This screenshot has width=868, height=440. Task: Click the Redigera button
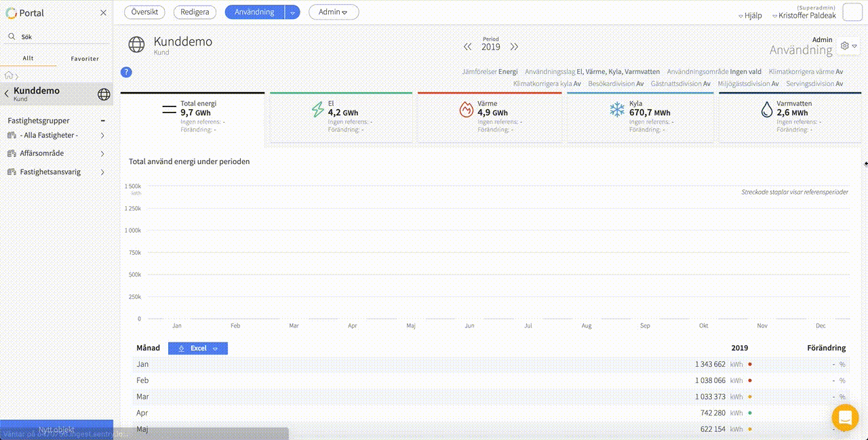pyautogui.click(x=195, y=12)
